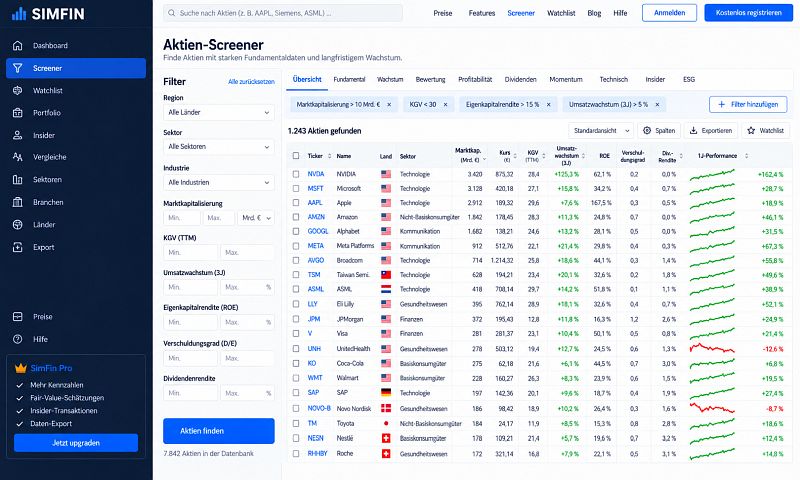Switch to the Profitabilität tab

click(x=475, y=80)
